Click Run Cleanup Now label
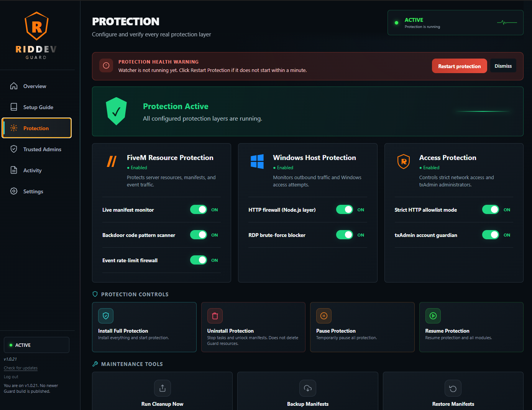The width and height of the screenshot is (532, 410). (x=163, y=404)
